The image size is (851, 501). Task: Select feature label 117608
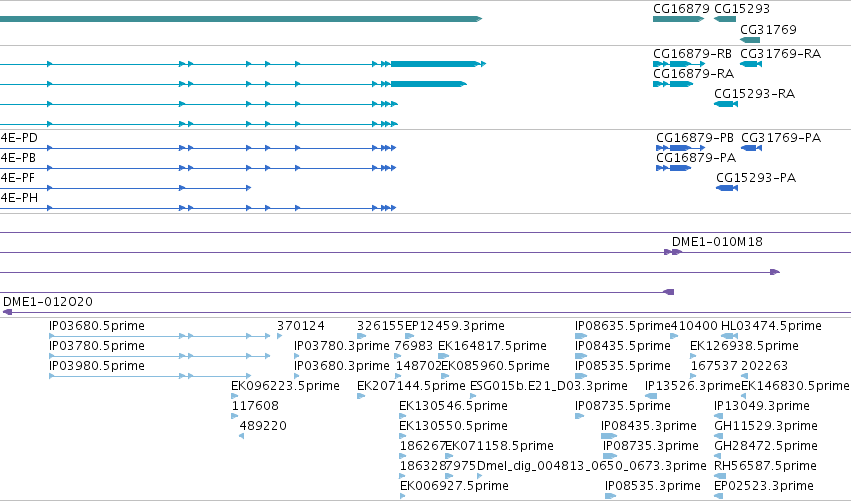(255, 406)
